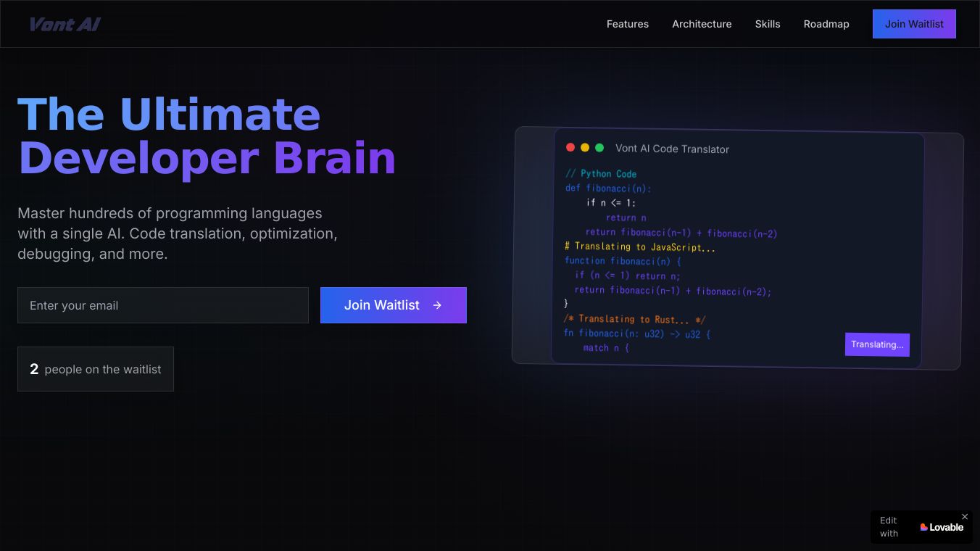This screenshot has width=980, height=551.
Task: Click the "// Python Code" comment line
Action: click(601, 174)
